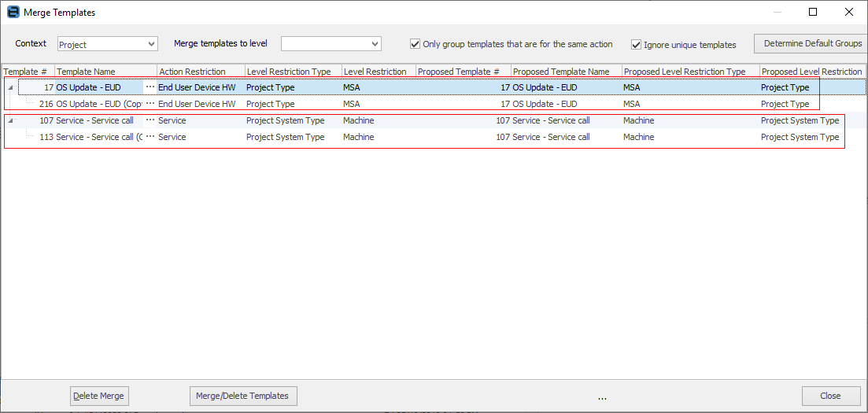
Task: Click ellipsis button on template 216 row
Action: click(150, 104)
